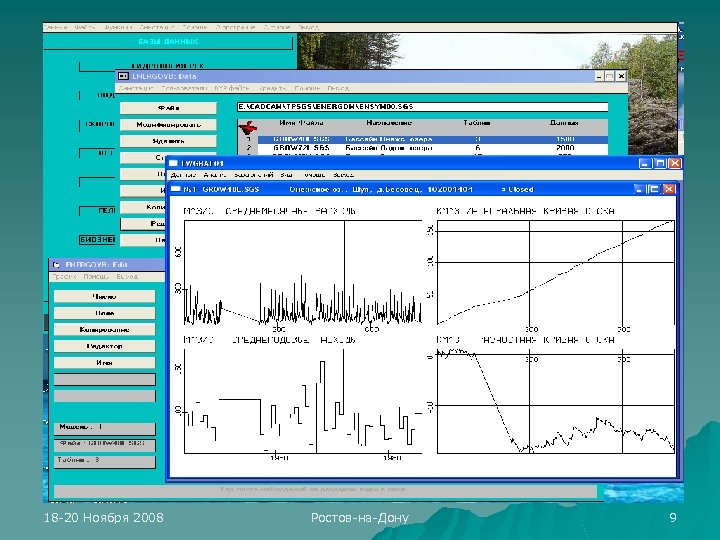The width and height of the screenshot is (720, 540).
Task: Click the Копирование button in Edit window
Action: click(105, 329)
